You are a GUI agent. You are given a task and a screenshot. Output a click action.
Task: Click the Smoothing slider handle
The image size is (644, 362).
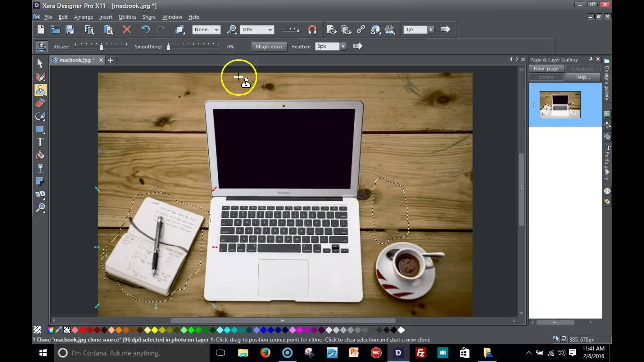tap(168, 47)
